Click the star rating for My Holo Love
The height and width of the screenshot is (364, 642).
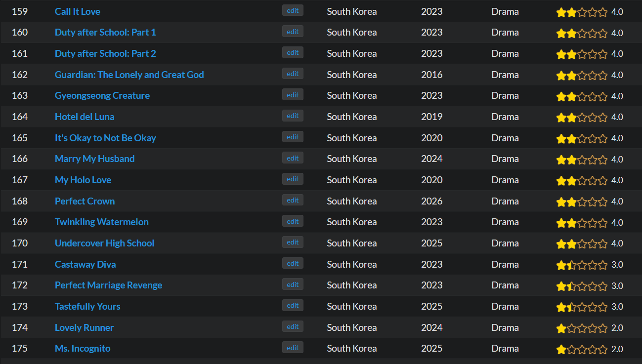coord(582,180)
